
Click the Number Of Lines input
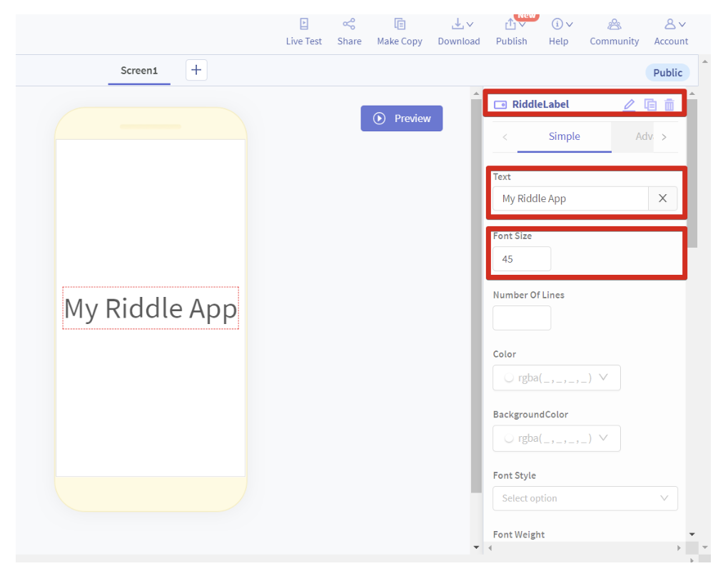click(x=522, y=318)
